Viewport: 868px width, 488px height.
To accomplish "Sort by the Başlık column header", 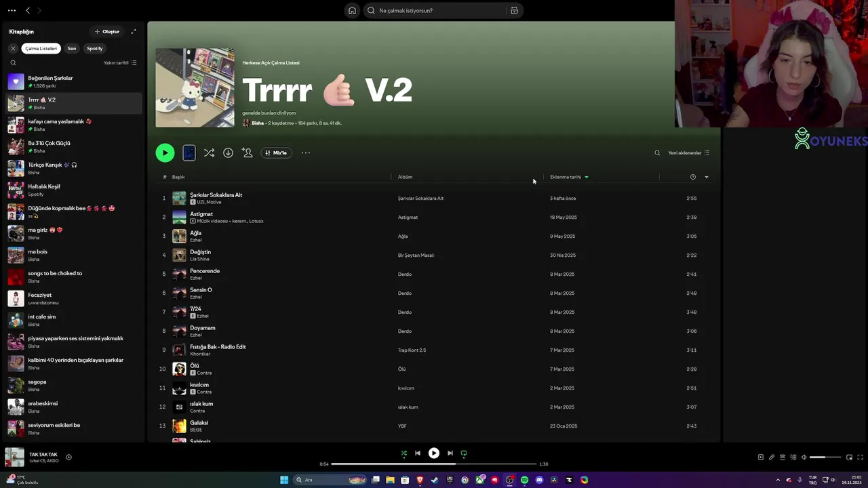I will 178,177.
